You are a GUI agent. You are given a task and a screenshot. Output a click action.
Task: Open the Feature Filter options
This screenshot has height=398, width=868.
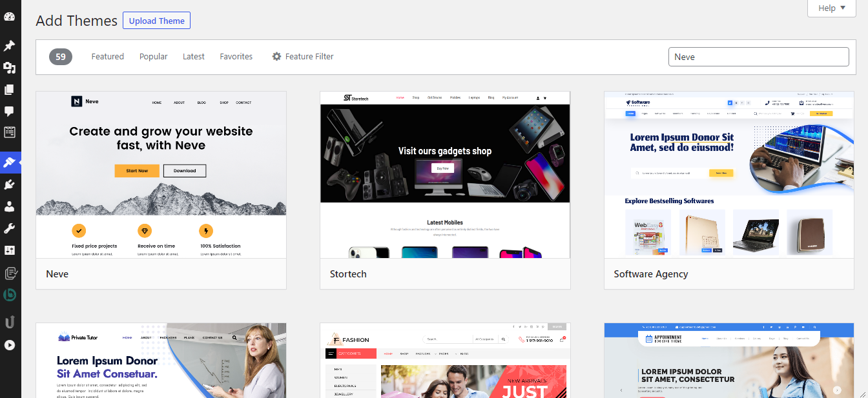(303, 57)
